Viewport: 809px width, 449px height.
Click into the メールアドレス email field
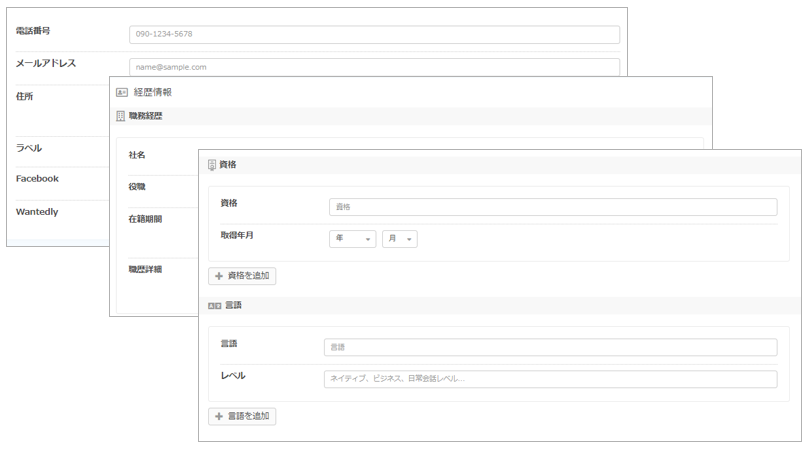point(374,66)
